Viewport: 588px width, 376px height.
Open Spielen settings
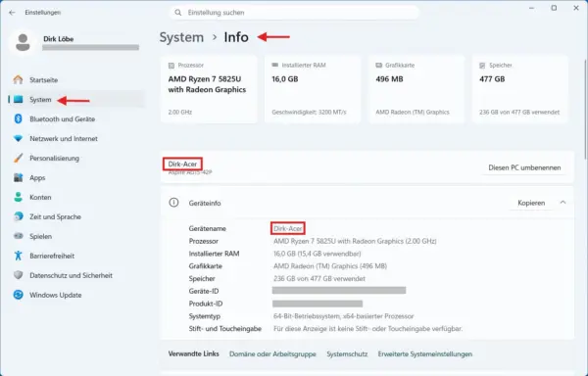point(76,236)
